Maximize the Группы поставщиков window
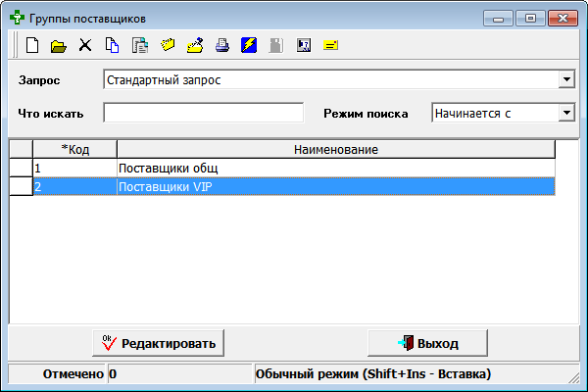Screen dimensions: 588x392 click(x=530, y=18)
